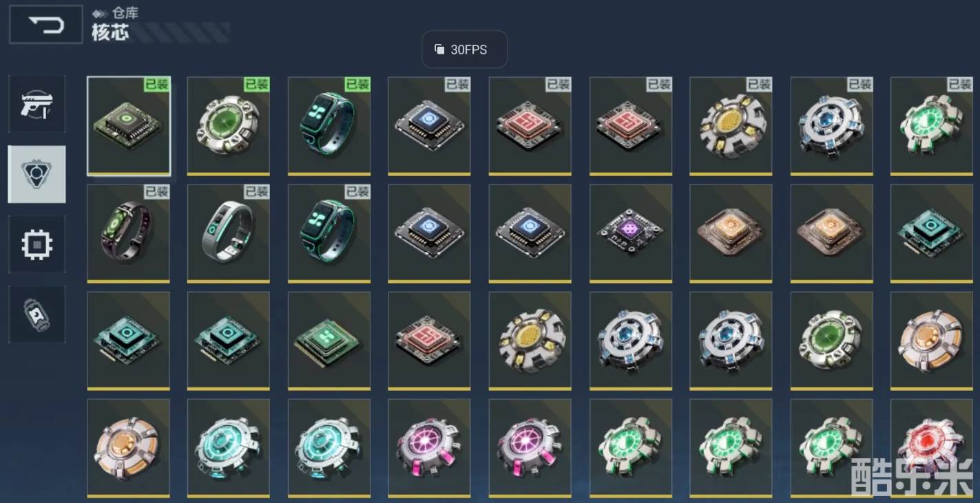This screenshot has height=503, width=980.
Task: Choose the green round core marked 已装
Action: pos(229,126)
